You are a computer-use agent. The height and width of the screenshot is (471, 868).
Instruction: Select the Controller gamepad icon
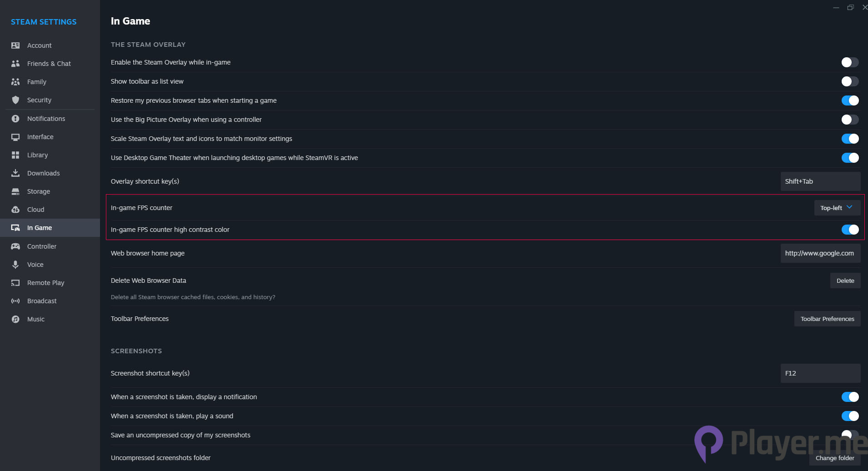[x=15, y=246]
